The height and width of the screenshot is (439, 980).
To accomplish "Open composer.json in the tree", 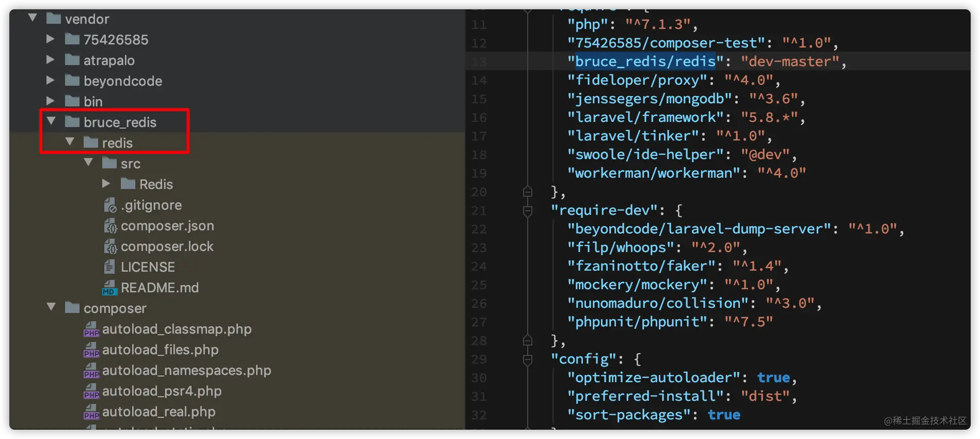I will click(167, 226).
